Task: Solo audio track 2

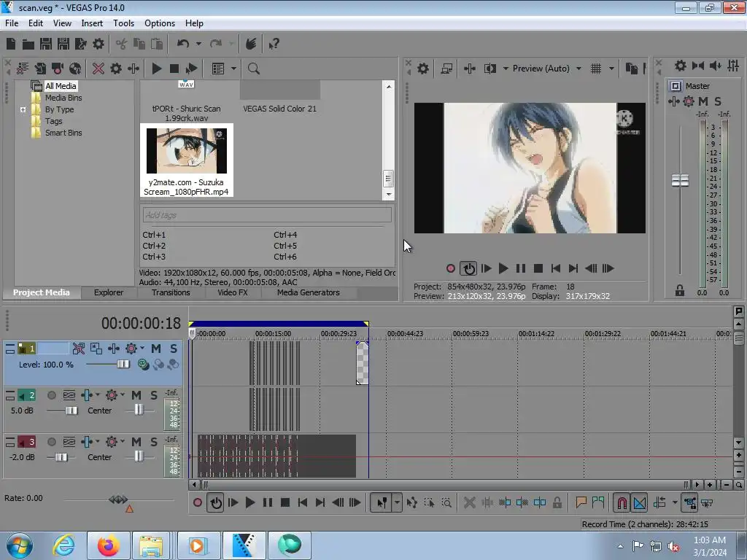Action: pos(154,395)
